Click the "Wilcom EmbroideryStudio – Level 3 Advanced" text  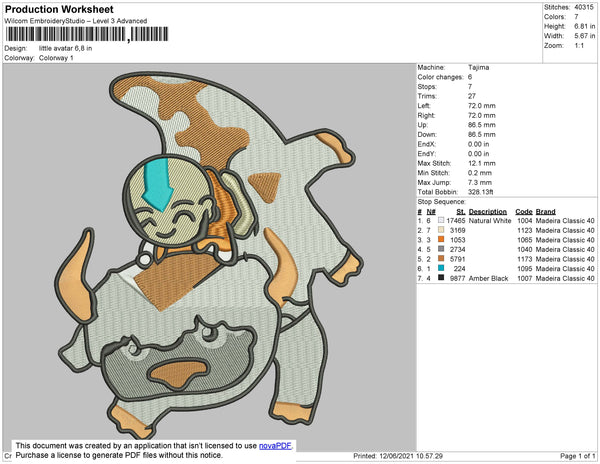pyautogui.click(x=76, y=21)
